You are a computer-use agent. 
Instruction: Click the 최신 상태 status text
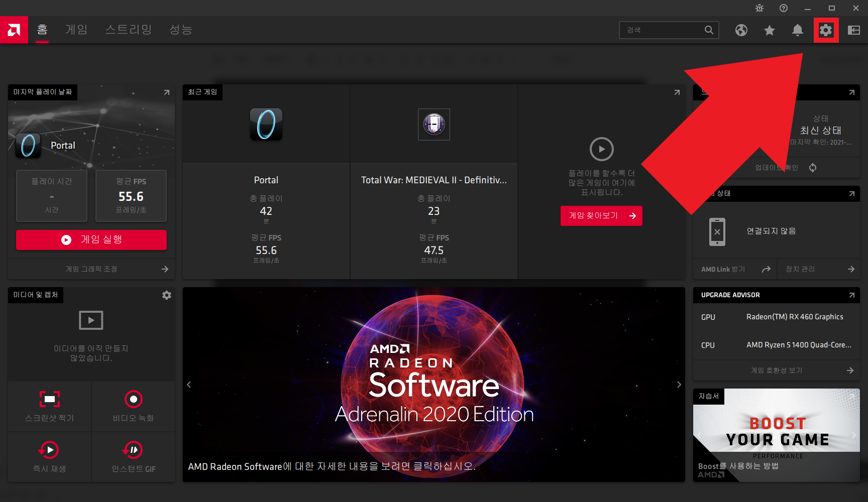[820, 131]
